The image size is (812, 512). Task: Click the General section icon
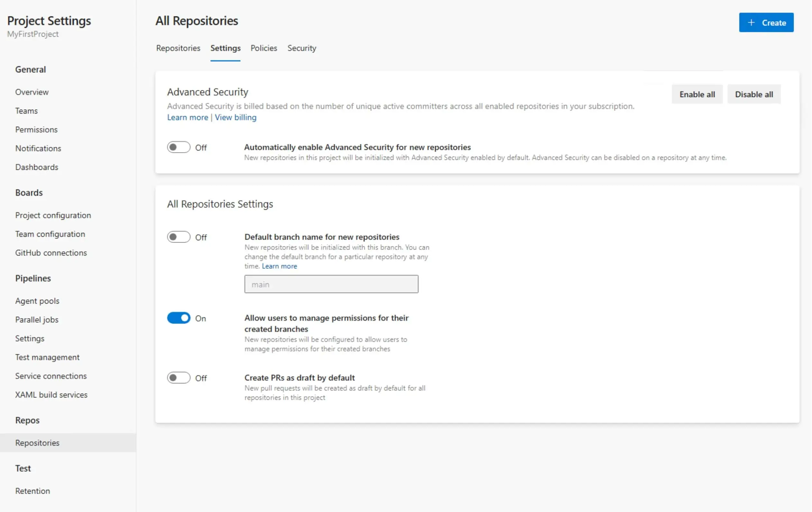click(31, 69)
